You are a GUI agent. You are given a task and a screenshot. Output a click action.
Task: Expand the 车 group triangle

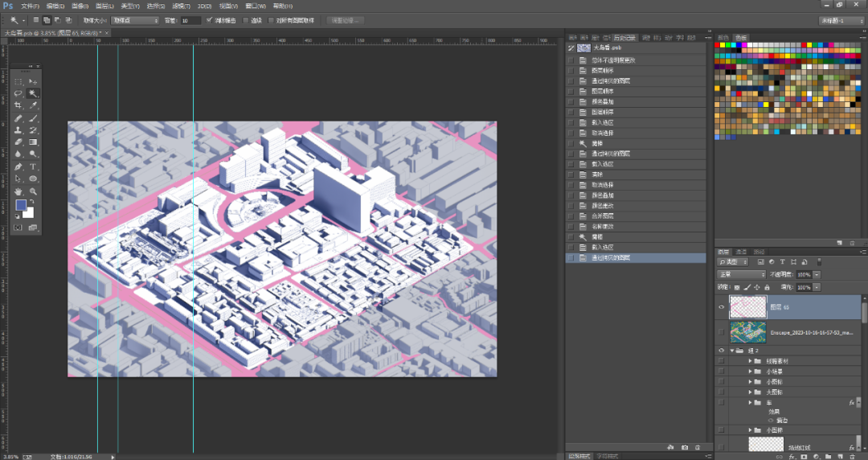click(750, 402)
